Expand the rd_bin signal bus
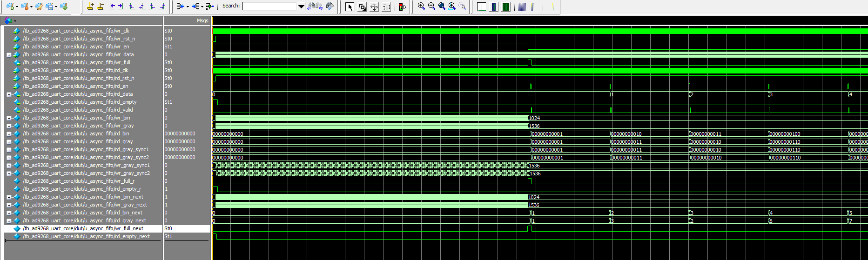Image resolution: width=868 pixels, height=260 pixels. point(9,134)
